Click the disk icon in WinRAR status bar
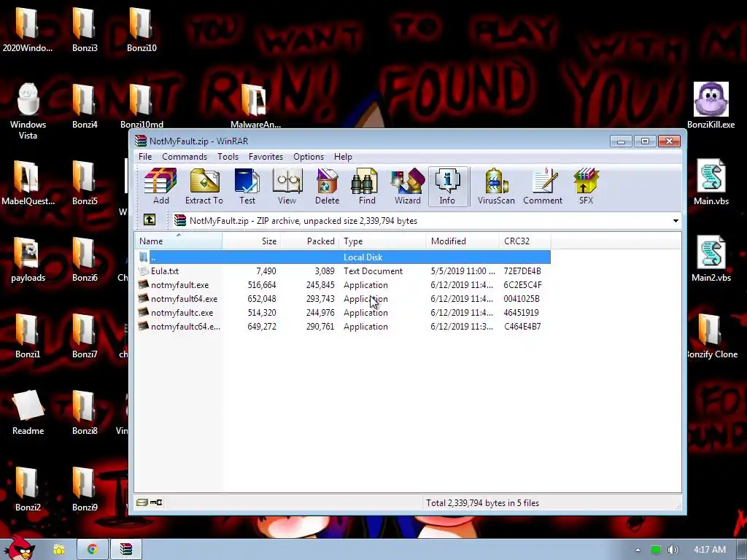Screen dimensions: 747x560 click(x=142, y=502)
